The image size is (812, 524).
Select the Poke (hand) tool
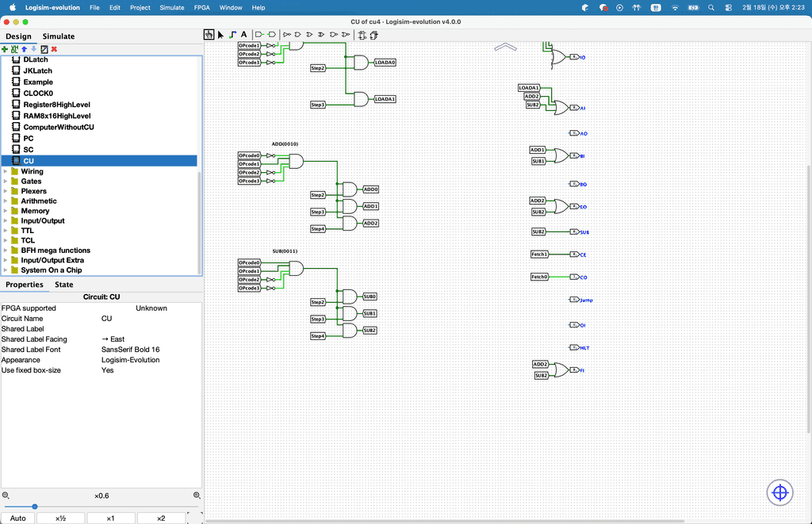209,35
